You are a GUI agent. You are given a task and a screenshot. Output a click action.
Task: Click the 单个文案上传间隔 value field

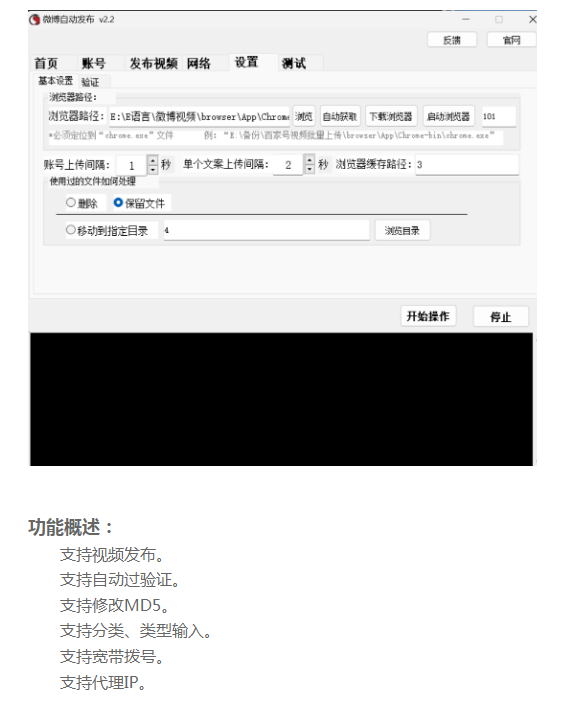coord(289,165)
